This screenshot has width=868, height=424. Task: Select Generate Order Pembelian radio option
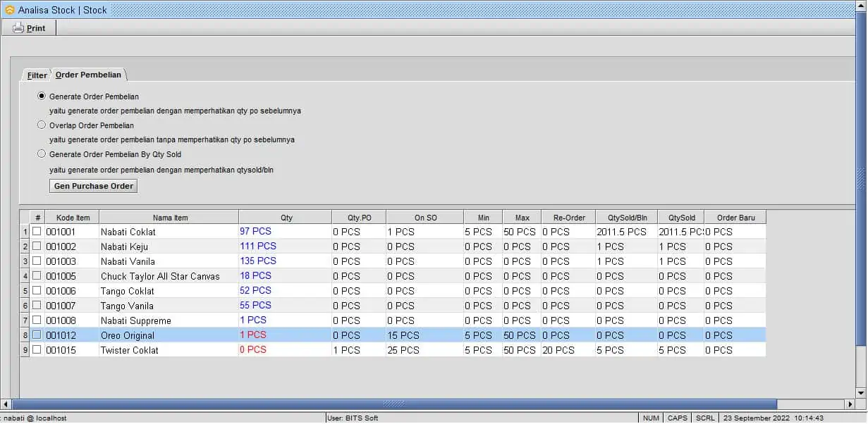[x=42, y=96]
